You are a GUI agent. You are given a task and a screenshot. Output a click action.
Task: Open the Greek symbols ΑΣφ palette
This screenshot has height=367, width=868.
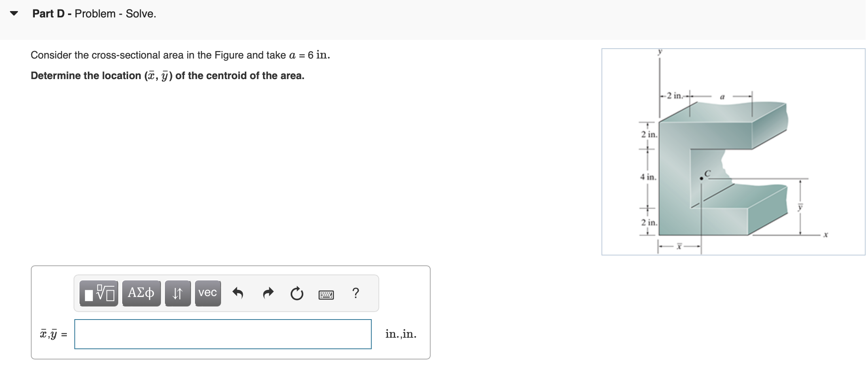pos(141,293)
